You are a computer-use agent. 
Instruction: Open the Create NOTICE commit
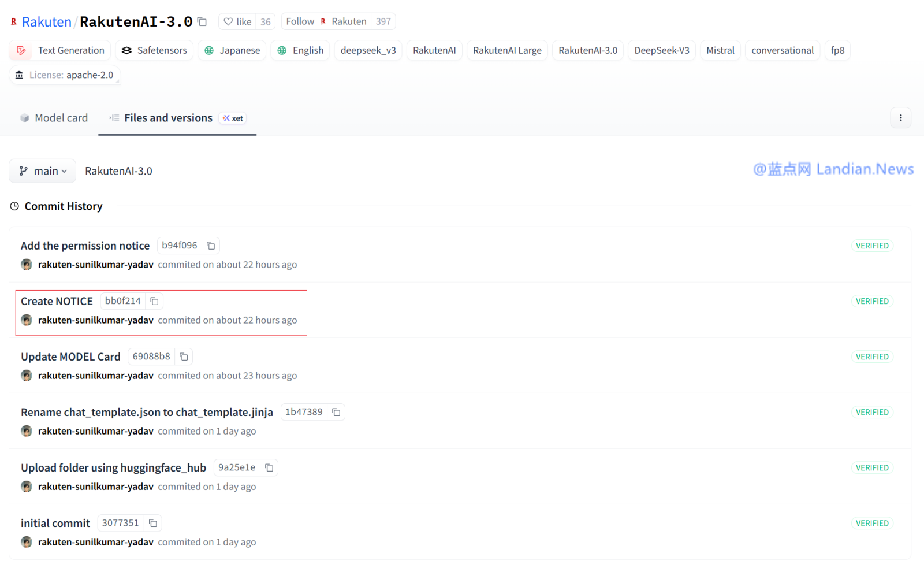57,301
